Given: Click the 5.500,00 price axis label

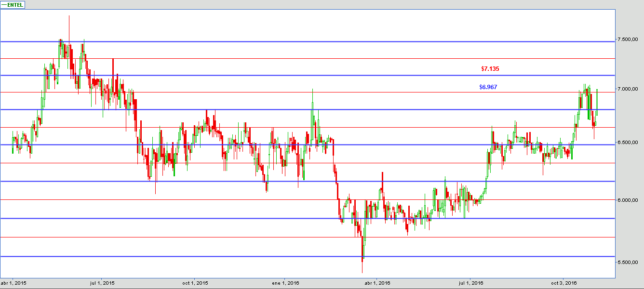Looking at the screenshot, I should [629, 262].
